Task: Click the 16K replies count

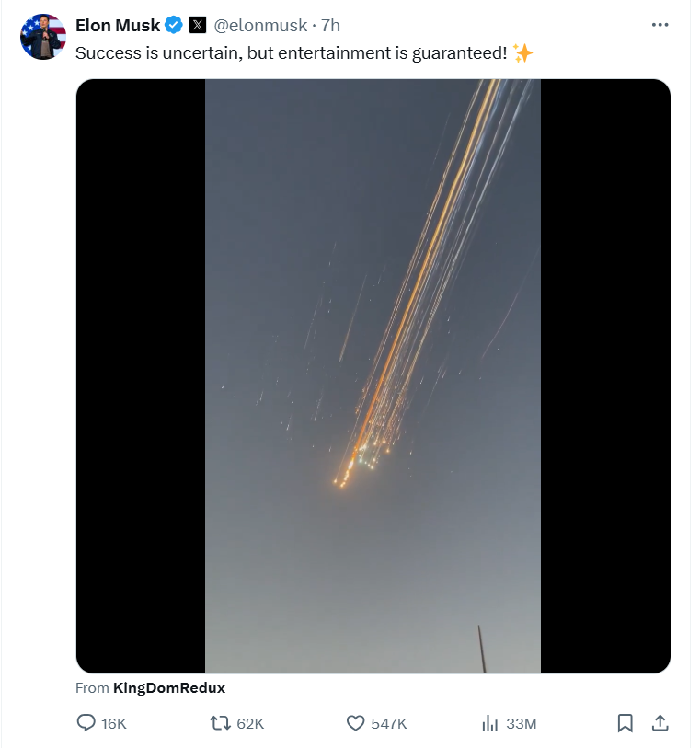Action: click(x=114, y=724)
